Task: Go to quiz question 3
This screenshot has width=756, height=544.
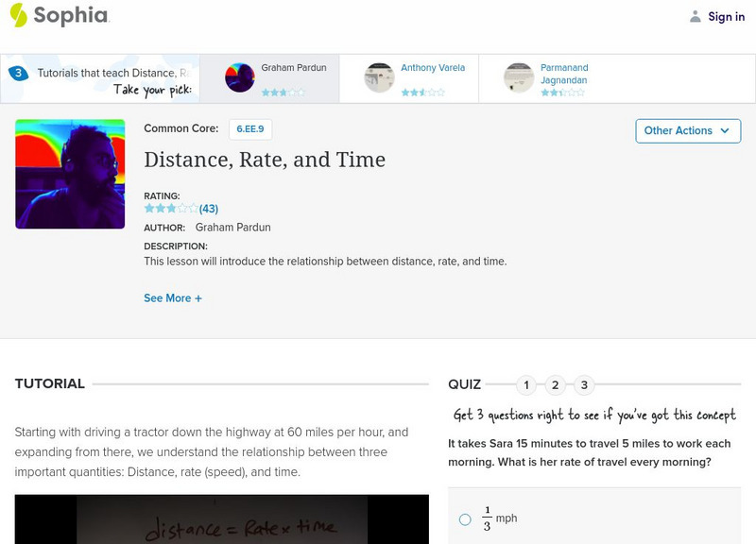Action: [584, 385]
